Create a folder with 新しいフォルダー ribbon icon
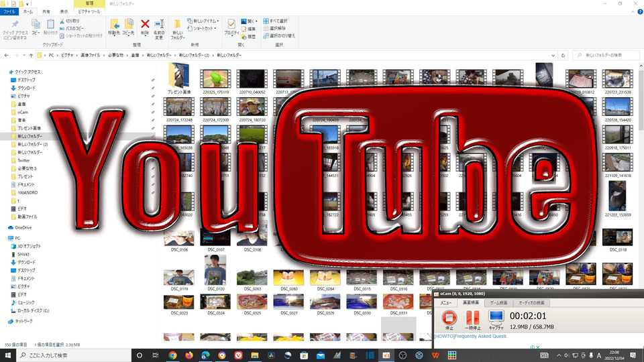 (x=177, y=29)
